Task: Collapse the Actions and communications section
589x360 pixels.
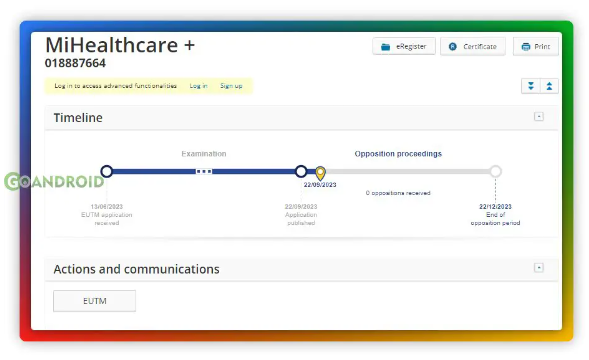Action: (x=539, y=268)
